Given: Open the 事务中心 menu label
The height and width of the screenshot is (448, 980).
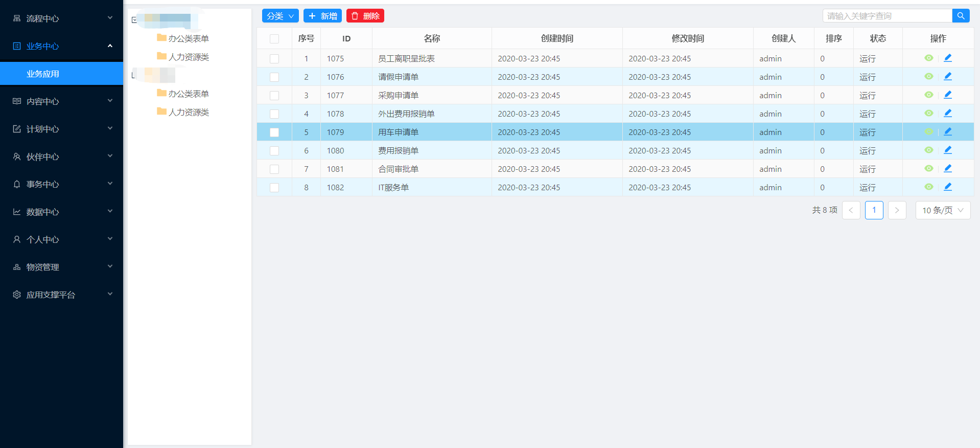Looking at the screenshot, I should click(43, 184).
